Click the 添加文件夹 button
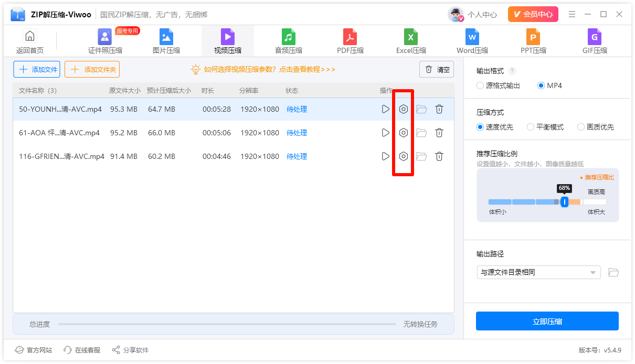Viewport: 635px width, 364px height. pos(92,69)
